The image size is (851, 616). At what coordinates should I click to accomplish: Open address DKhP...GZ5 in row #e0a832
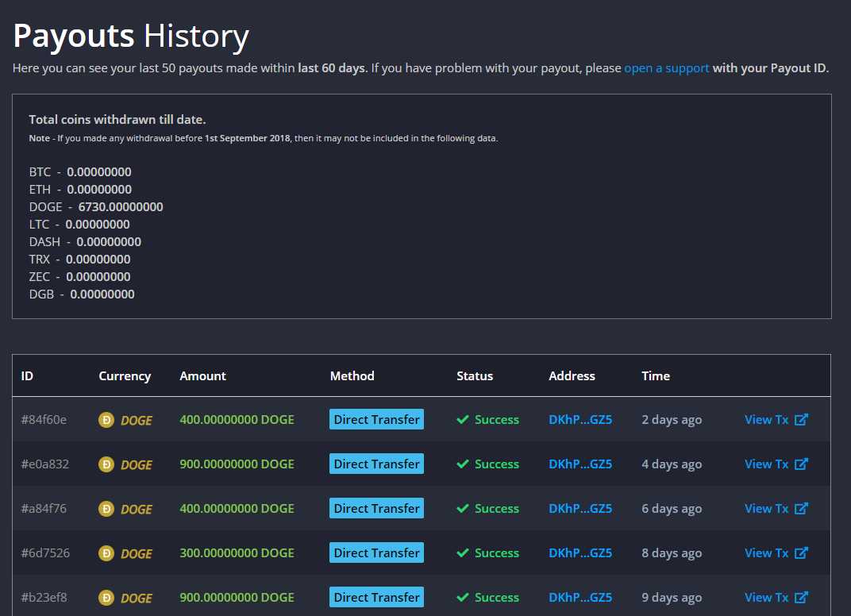[x=580, y=464]
